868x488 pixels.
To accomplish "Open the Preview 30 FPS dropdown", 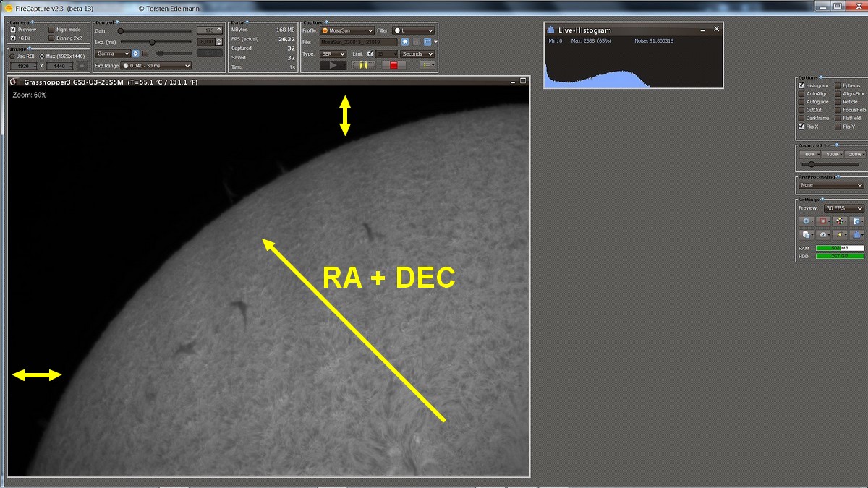I will 844,208.
